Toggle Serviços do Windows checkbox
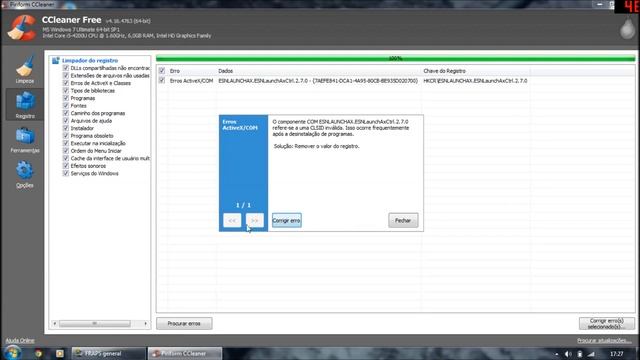 pyautogui.click(x=66, y=173)
